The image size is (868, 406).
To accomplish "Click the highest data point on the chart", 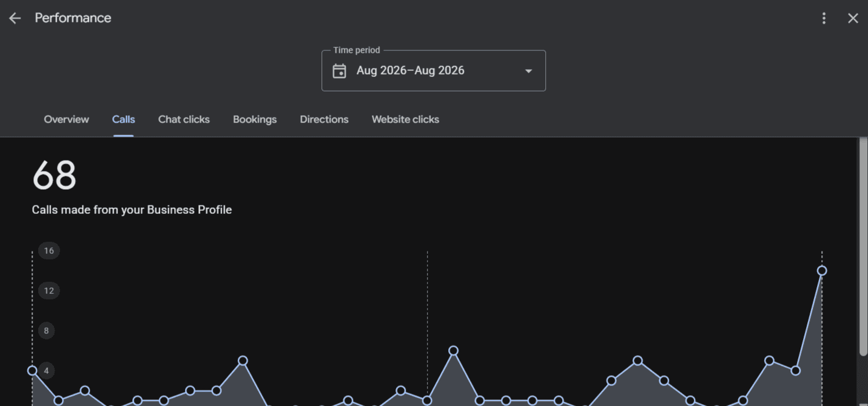I will tap(822, 270).
